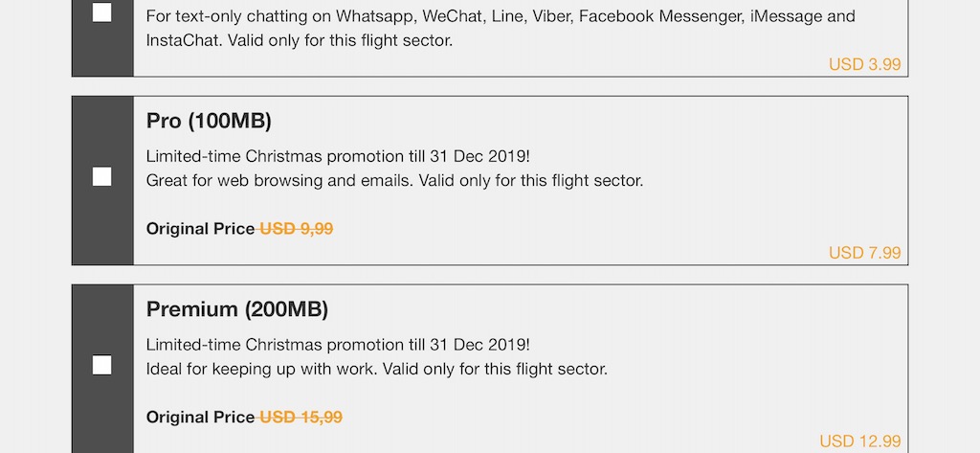980x453 pixels.
Task: Click 'Original Price' label in the Premium card
Action: point(200,418)
